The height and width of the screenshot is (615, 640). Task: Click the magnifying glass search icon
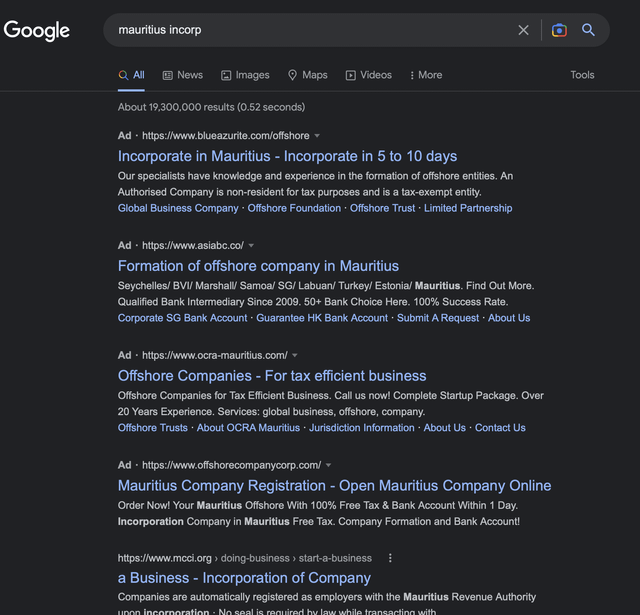click(588, 30)
